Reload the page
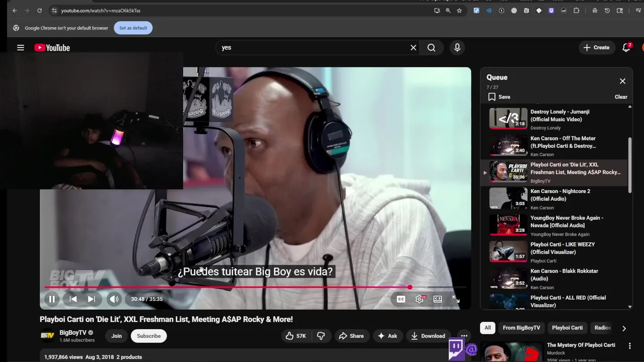This screenshot has width=644, height=362. click(39, 11)
